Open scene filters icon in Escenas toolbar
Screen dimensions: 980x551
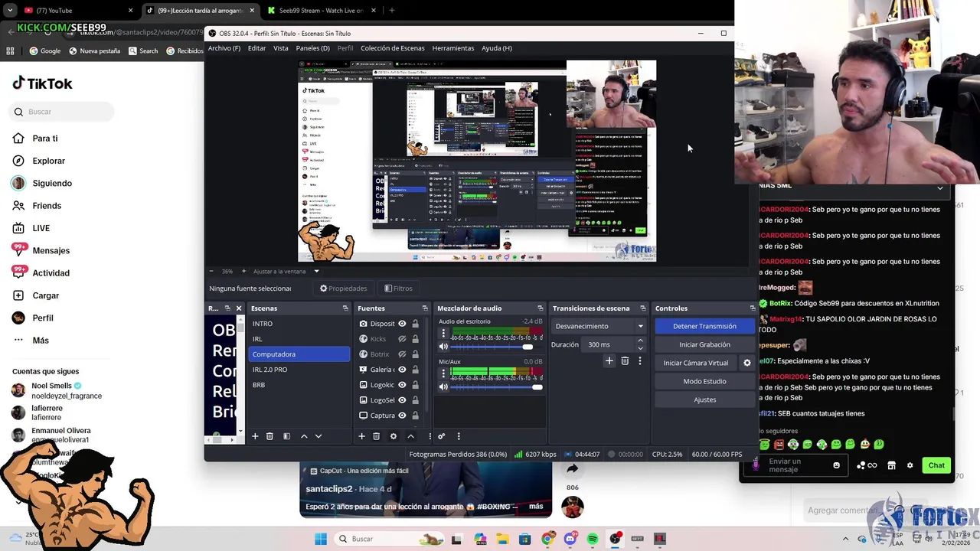[x=286, y=436]
